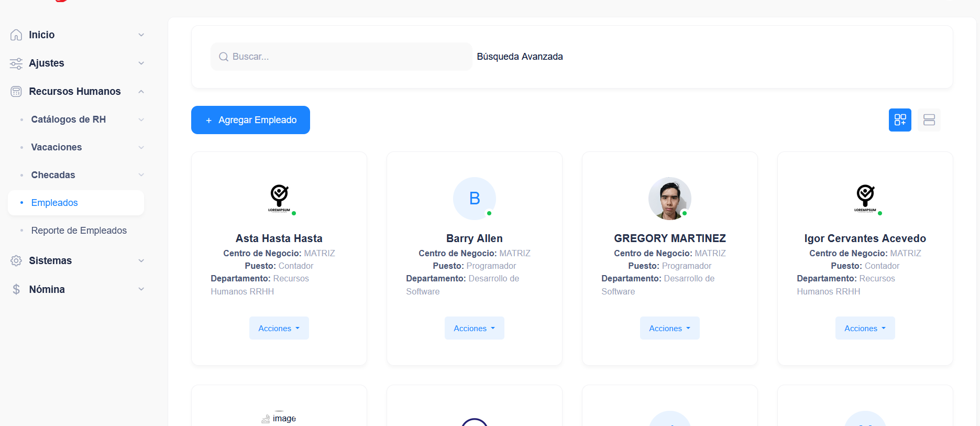Click the magnifier icon in the search box

[224, 57]
